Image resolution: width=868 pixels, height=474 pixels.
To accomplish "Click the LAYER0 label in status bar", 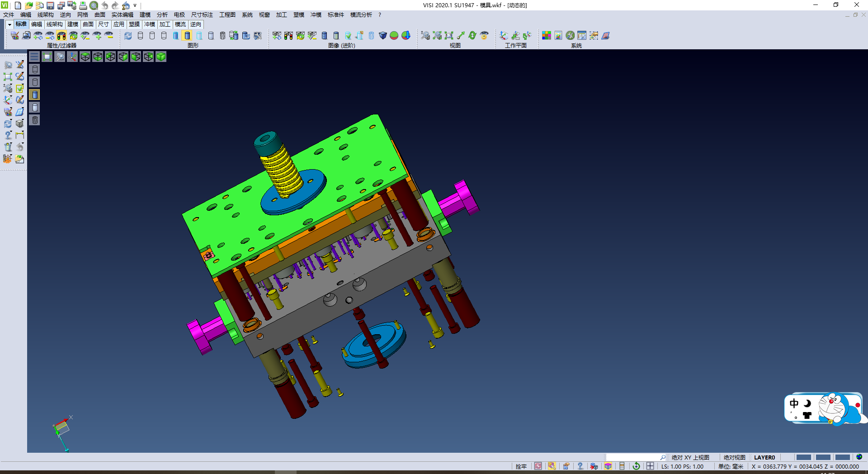I will coord(764,457).
